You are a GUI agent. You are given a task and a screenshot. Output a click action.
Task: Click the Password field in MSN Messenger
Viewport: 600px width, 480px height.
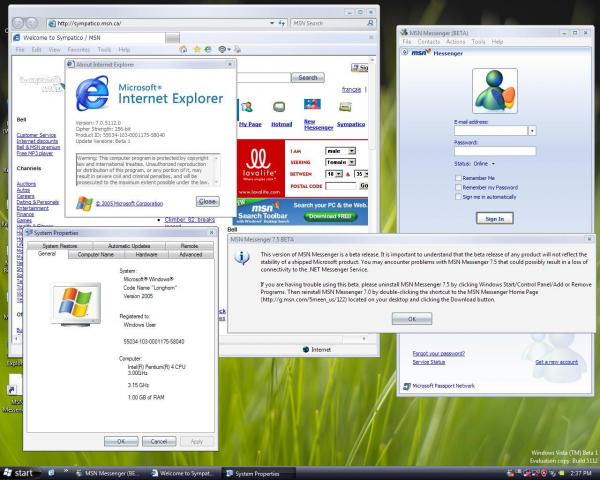click(x=495, y=151)
